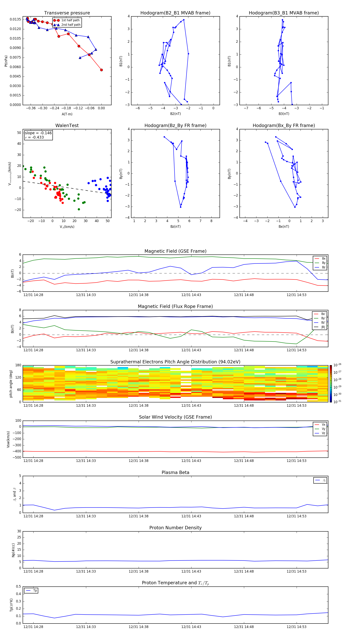351x644 pixels.
Task: Click the 'By' entry in the GSE legend
Action: coord(324,263)
